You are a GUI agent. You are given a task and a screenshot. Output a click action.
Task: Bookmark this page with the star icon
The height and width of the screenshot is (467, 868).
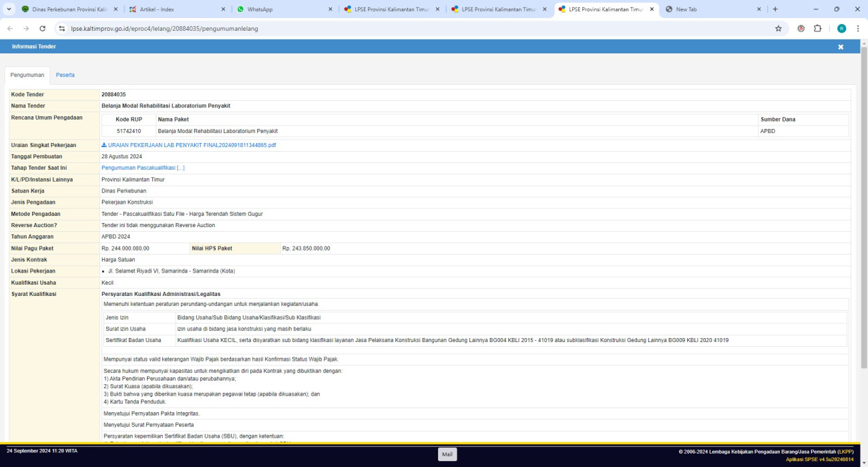click(778, 29)
